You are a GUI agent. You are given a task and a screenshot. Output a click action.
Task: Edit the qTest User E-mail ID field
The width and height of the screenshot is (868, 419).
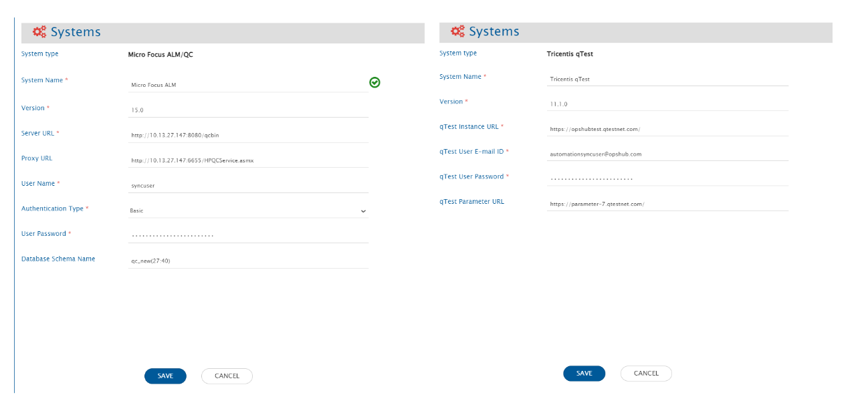point(667,154)
